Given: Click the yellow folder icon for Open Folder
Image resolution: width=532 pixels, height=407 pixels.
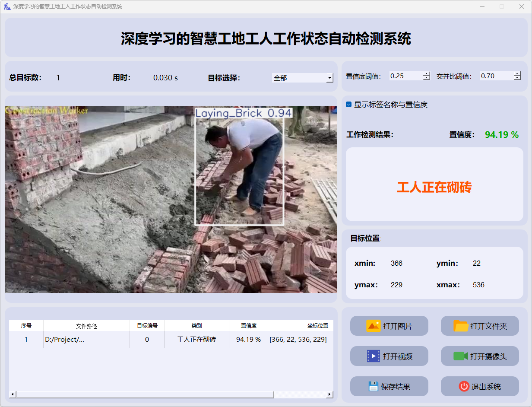Looking at the screenshot, I should tap(461, 326).
